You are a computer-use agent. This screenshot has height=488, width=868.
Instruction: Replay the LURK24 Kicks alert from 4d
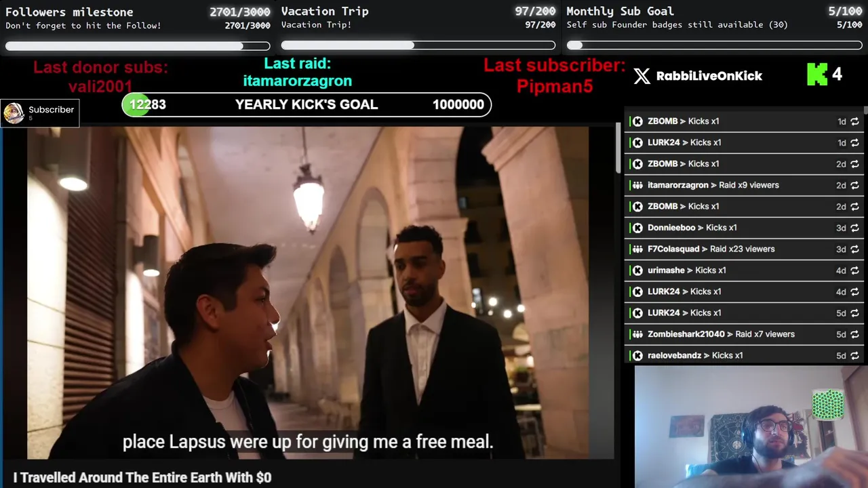[x=854, y=291]
